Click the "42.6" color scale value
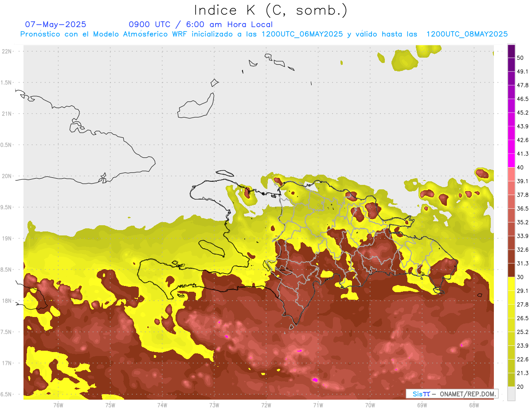The height and width of the screenshot is (411, 532). (x=523, y=140)
